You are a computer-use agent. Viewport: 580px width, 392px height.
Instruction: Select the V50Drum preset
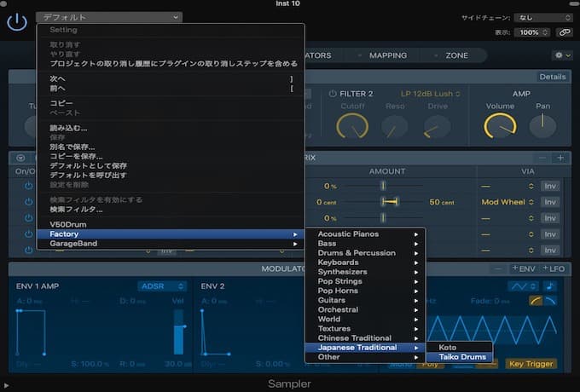pos(171,225)
